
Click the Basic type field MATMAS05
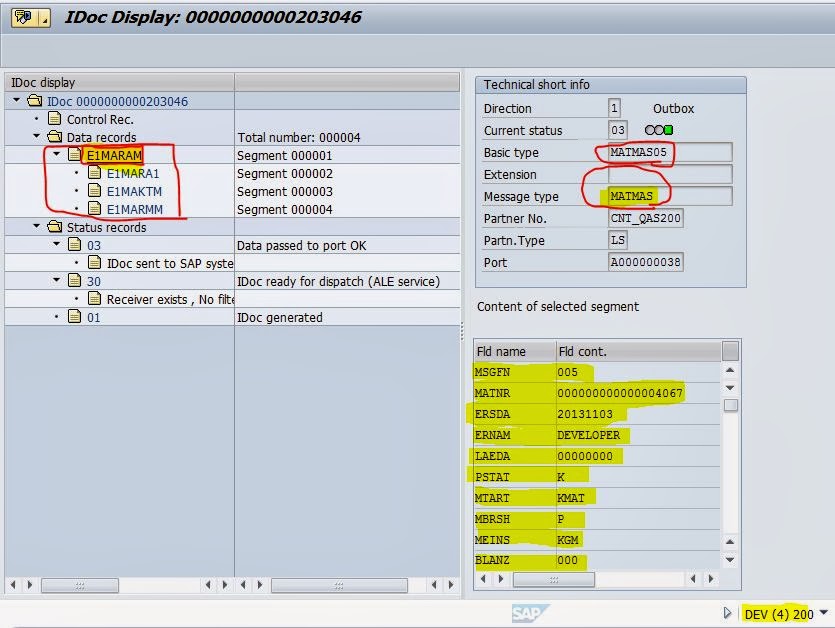pyautogui.click(x=670, y=152)
